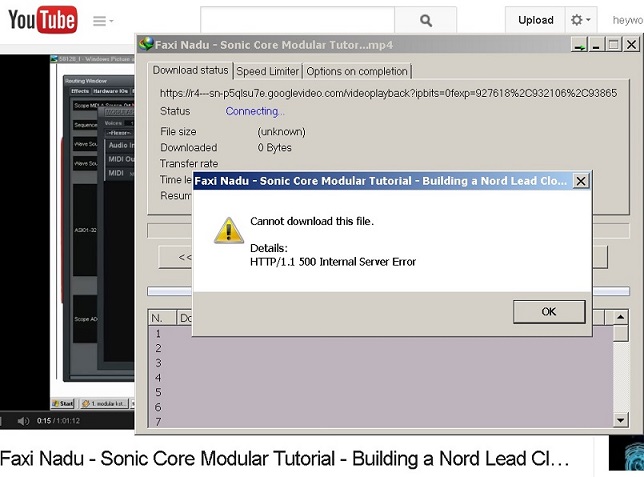Click the connection list scroll down arrow
The width and height of the screenshot is (644, 477).
coord(621,420)
